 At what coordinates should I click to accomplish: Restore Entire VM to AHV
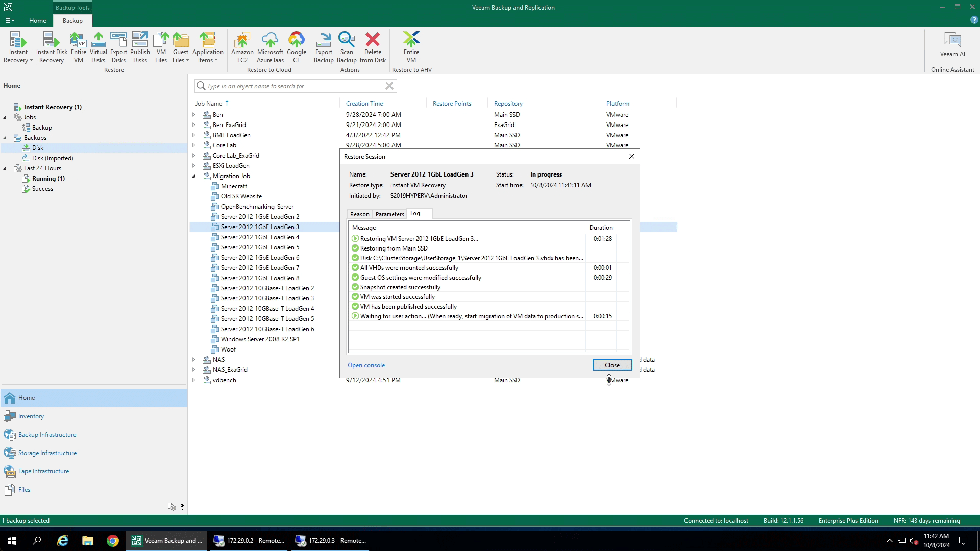click(x=411, y=47)
